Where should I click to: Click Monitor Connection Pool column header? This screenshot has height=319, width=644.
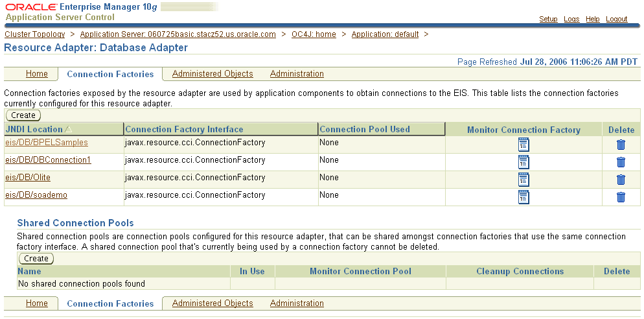[x=361, y=271]
